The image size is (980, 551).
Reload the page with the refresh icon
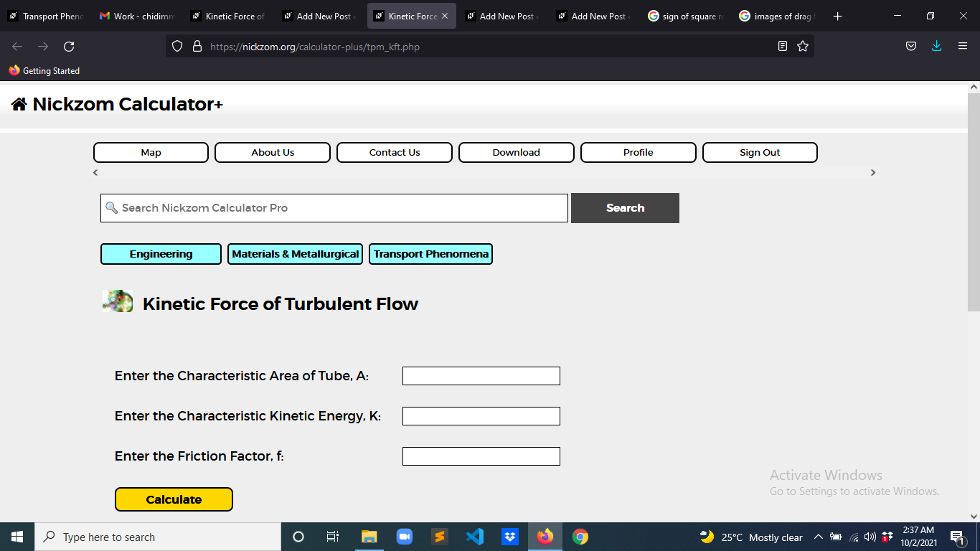tap(69, 47)
